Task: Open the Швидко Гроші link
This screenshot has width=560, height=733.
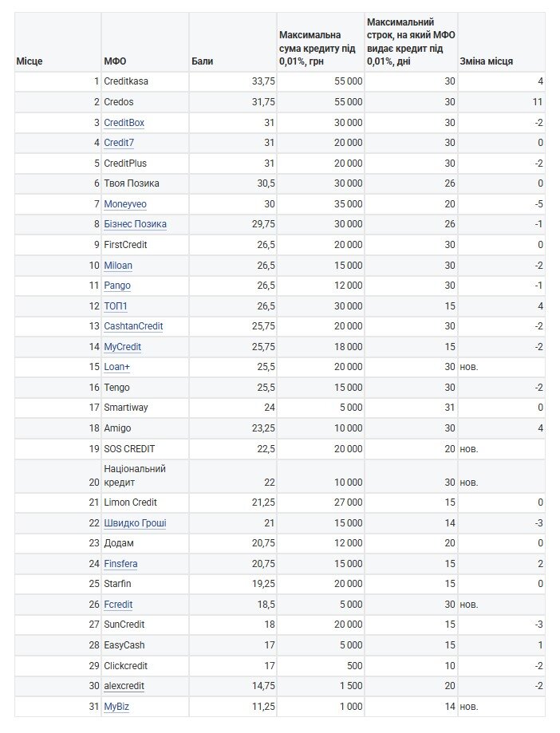Action: point(135,522)
